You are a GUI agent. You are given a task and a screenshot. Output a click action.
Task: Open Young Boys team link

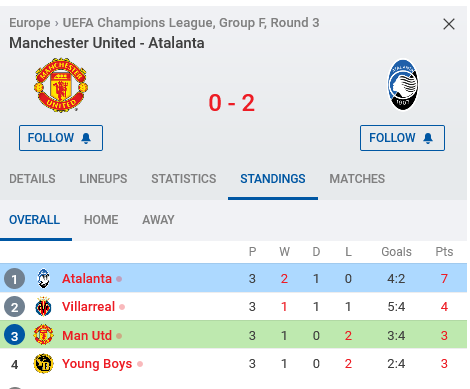(x=97, y=364)
